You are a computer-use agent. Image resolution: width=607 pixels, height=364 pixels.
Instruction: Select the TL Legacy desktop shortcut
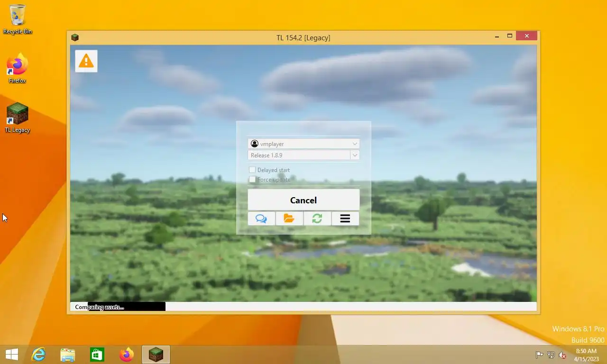click(18, 118)
